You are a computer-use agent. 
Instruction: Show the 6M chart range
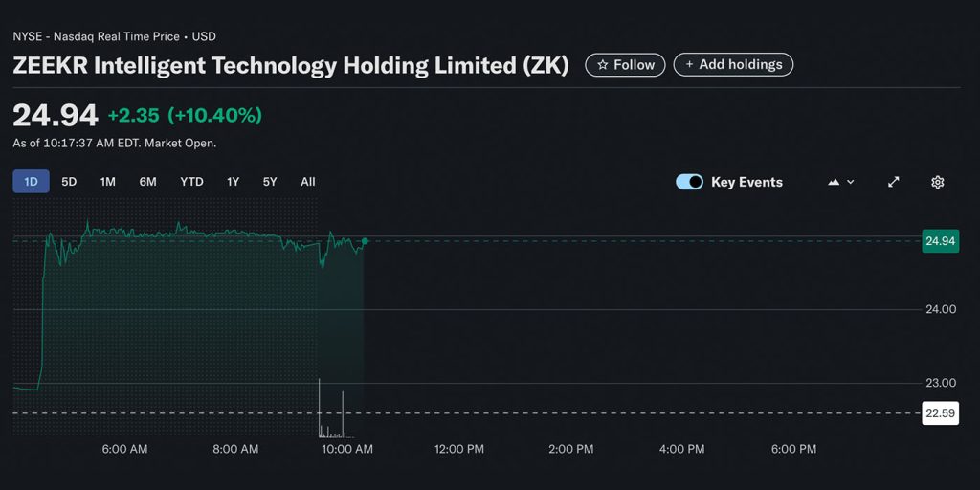coord(147,182)
